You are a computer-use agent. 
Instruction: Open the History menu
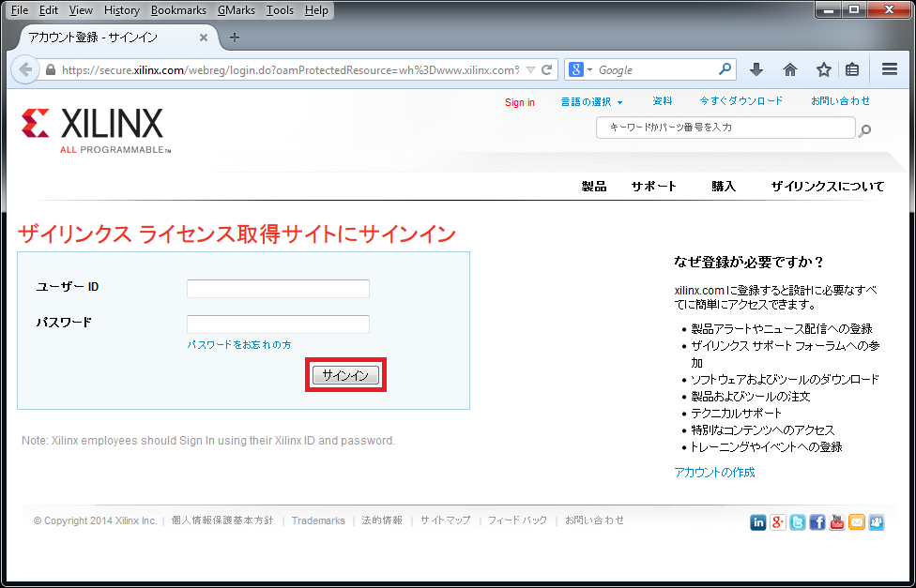(121, 10)
